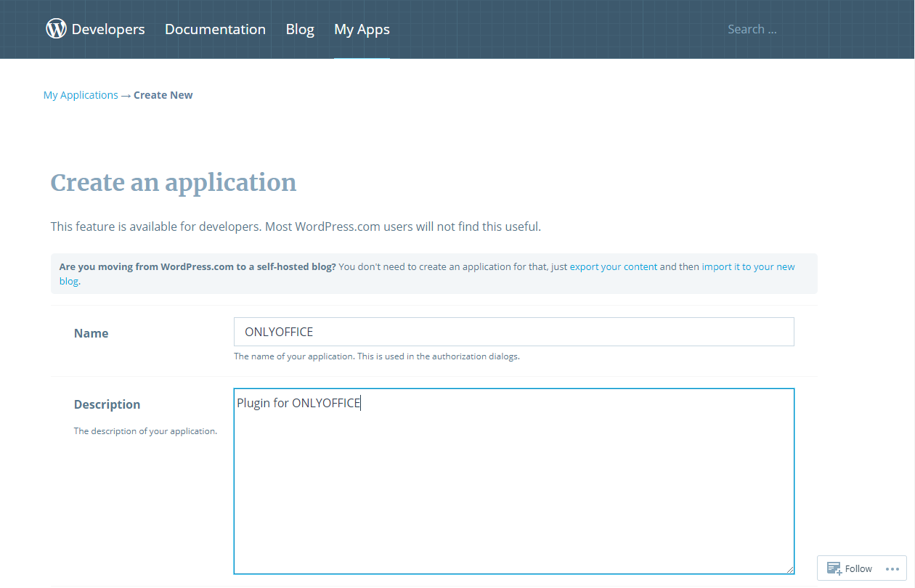
Task: Click the WordPress logo icon
Action: pos(56,29)
